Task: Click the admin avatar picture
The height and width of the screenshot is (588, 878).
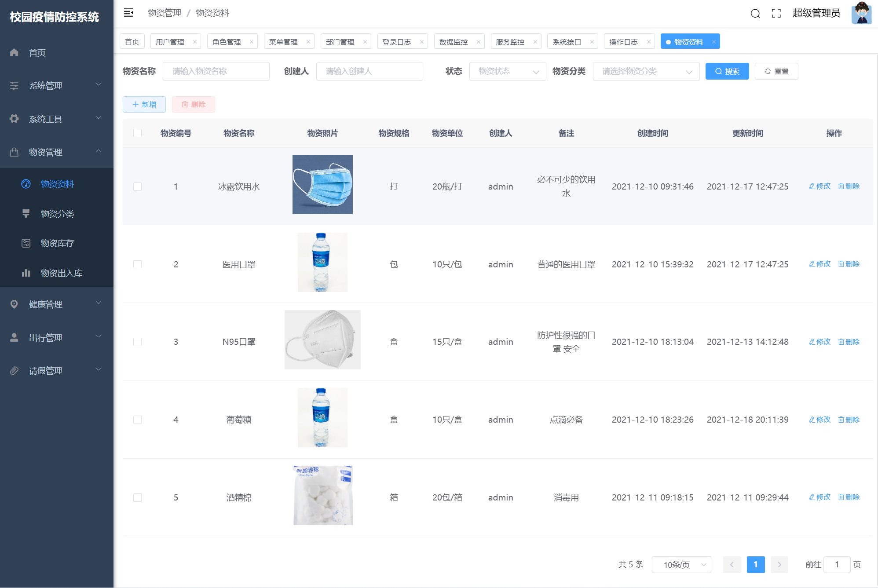Action: click(861, 14)
